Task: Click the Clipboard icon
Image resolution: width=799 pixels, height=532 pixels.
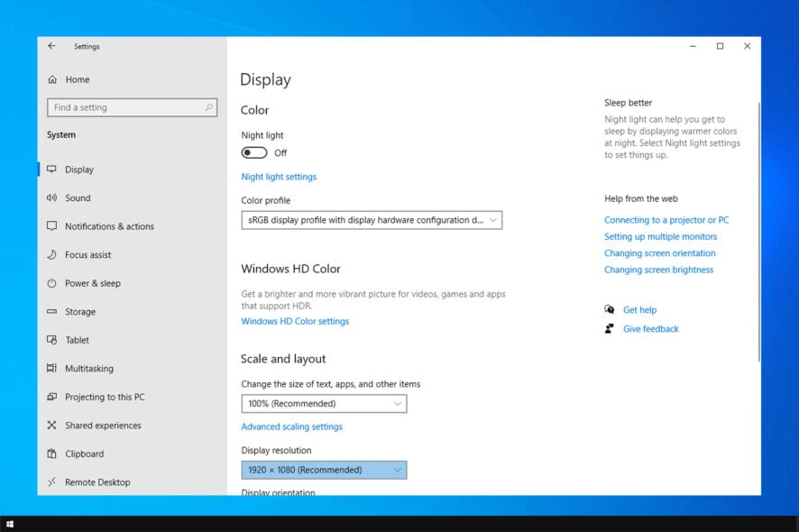Action: tap(51, 454)
